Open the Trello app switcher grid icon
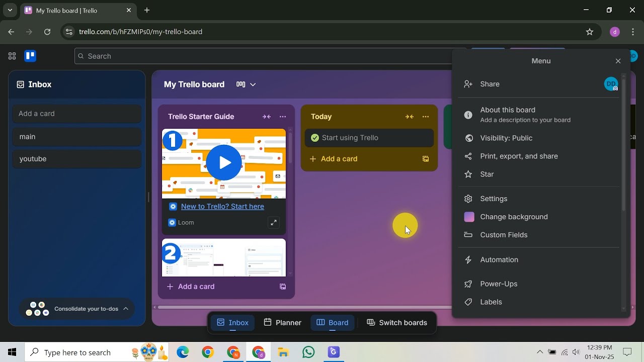This screenshot has height=362, width=644. [x=12, y=56]
